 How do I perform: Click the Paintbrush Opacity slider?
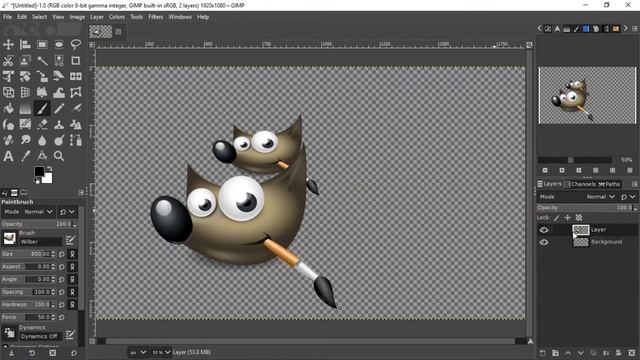point(39,224)
